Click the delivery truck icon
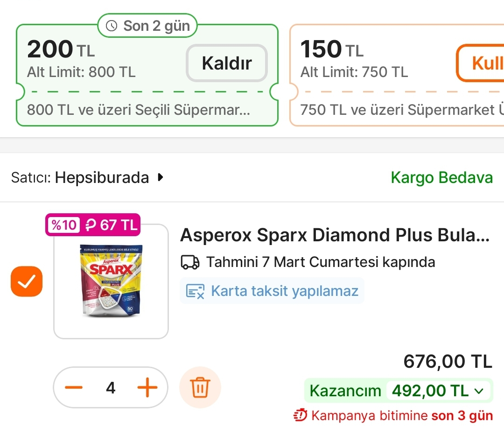The height and width of the screenshot is (435, 504). pyautogui.click(x=190, y=262)
